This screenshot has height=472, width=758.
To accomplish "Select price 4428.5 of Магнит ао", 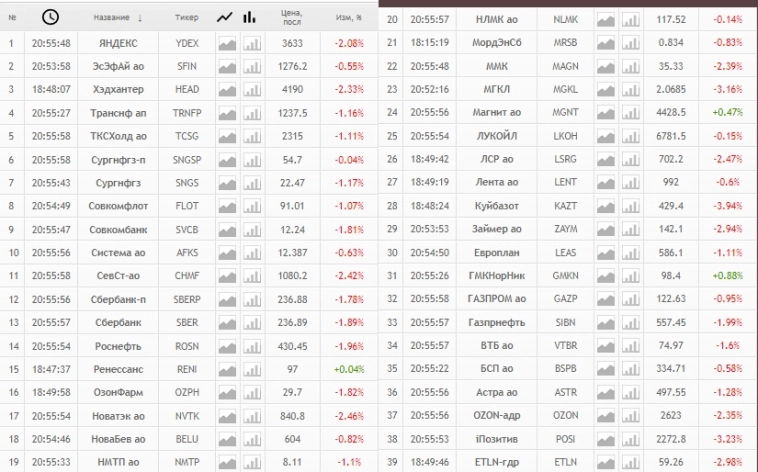I will [671, 113].
